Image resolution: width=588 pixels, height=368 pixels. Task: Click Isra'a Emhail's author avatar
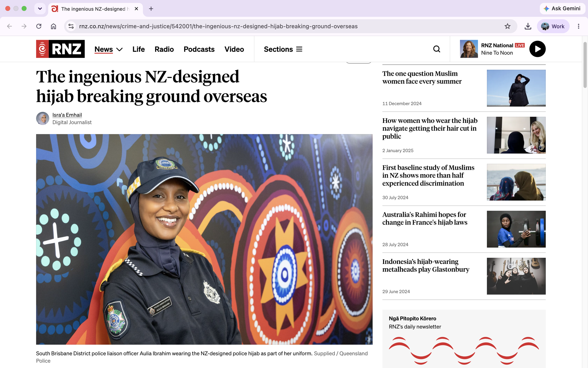coord(43,118)
